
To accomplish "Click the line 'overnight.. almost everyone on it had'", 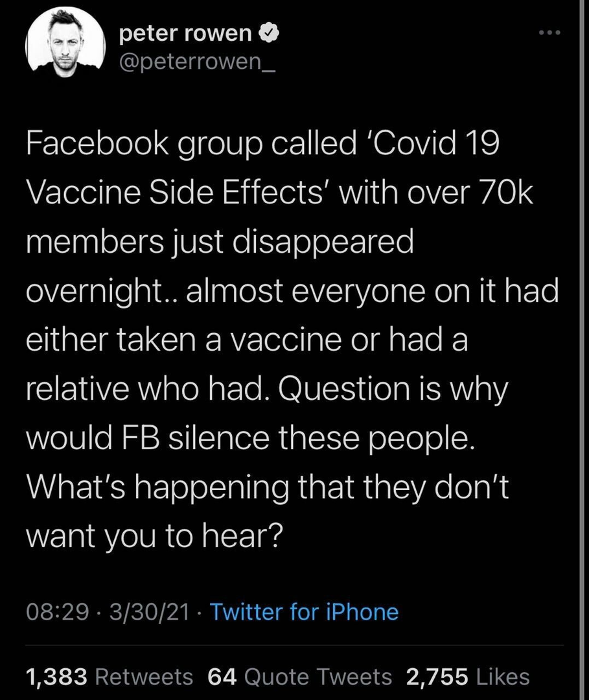I will pos(292,291).
